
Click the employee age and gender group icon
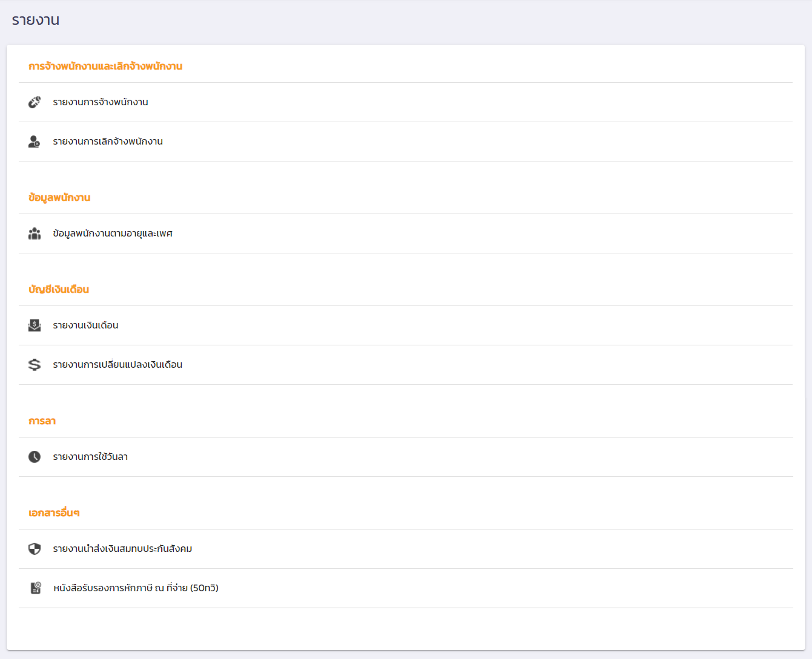coord(34,233)
